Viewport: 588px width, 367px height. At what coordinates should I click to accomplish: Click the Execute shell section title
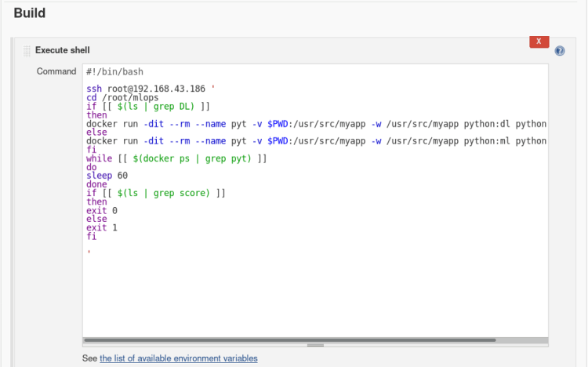[62, 50]
